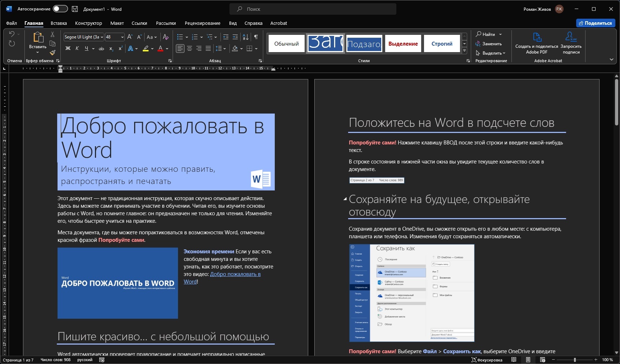Click the multilevel list icon
Image resolution: width=620 pixels, height=364 pixels.
[x=210, y=37]
